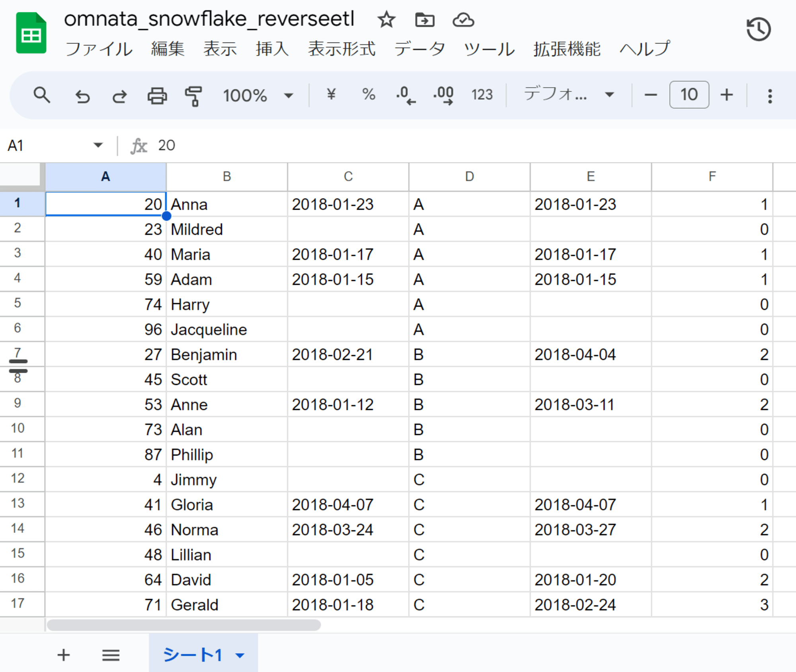Viewport: 796px width, 672px height.
Task: Click the cell containing 2018-02-24
Action: pos(591,605)
